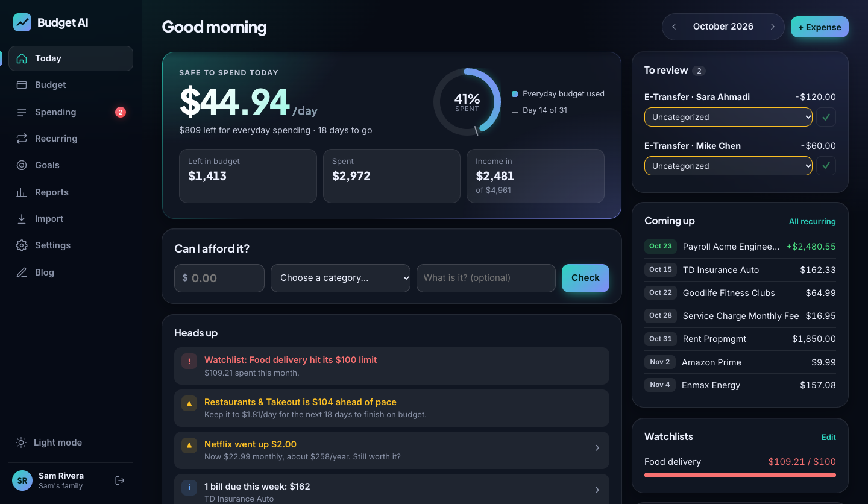The image size is (868, 504).
Task: Open the Goals menu item
Action: pyautogui.click(x=71, y=165)
